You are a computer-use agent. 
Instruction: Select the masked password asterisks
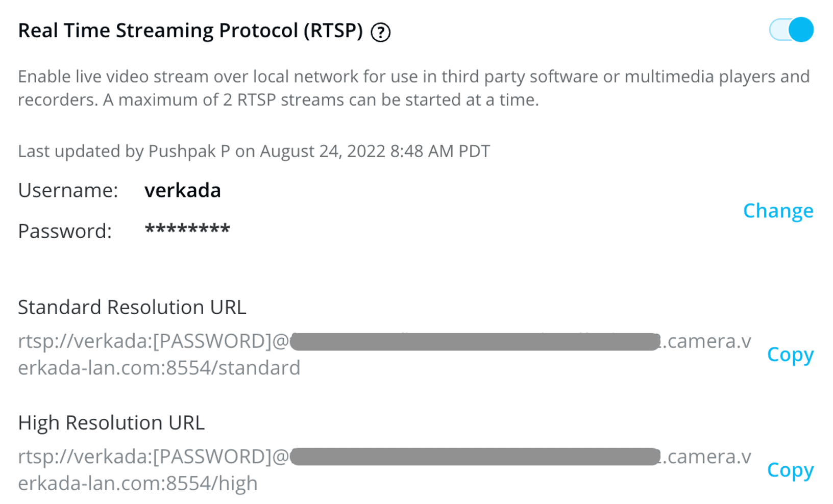pyautogui.click(x=187, y=230)
